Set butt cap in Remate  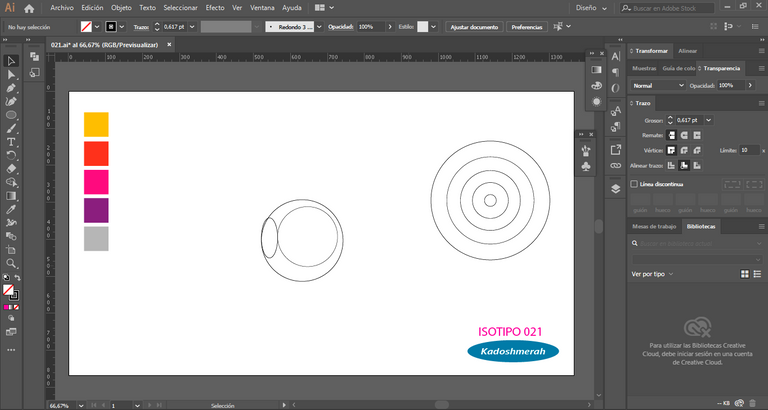[672, 135]
